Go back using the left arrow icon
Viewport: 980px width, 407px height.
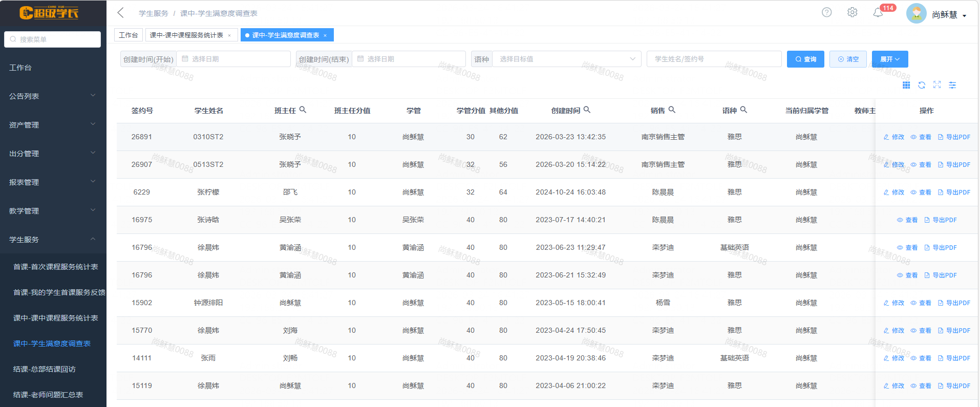121,13
